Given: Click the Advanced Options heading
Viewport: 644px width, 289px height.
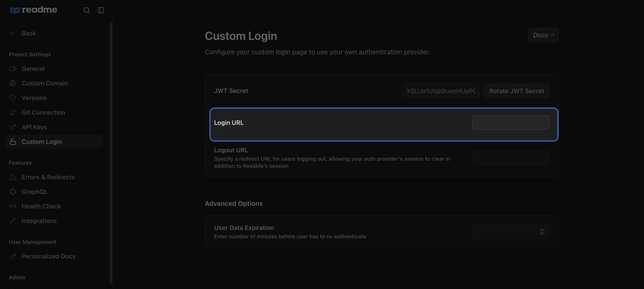Looking at the screenshot, I should 234,203.
